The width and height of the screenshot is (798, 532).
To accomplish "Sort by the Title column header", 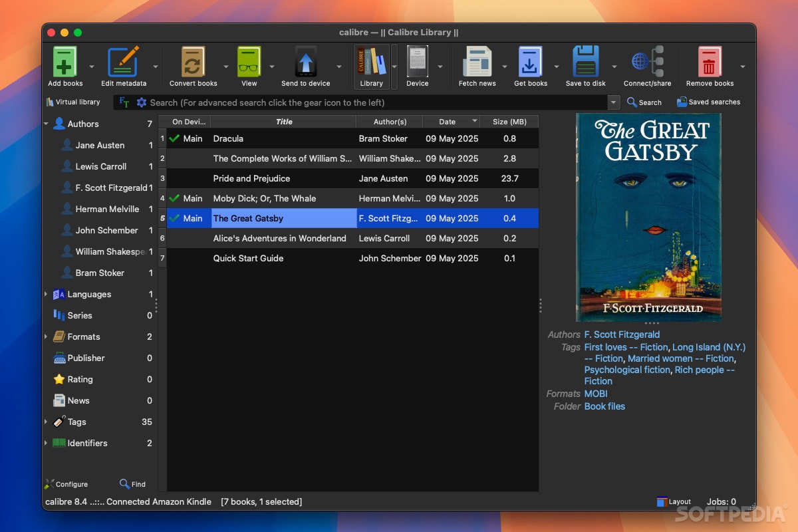I will (284, 122).
